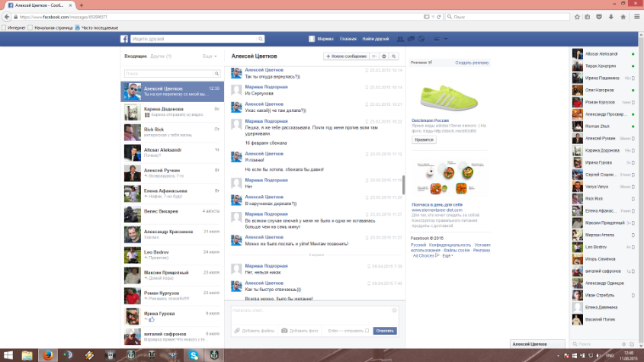Screen dimensions: 644x362
Task: Open address bar history dropdown arrow
Action: (x=433, y=17)
